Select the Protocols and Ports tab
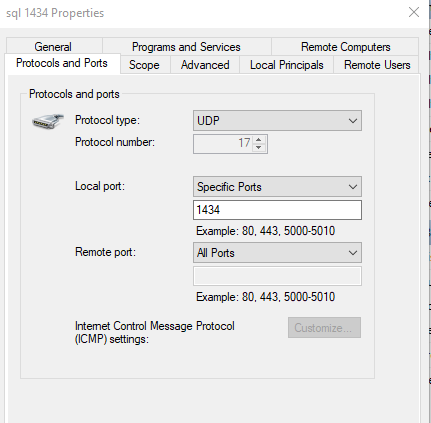431x423 pixels. (62, 63)
